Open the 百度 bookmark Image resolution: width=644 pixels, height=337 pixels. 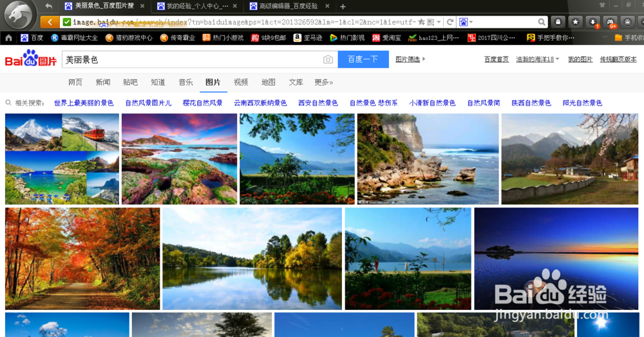(32, 38)
